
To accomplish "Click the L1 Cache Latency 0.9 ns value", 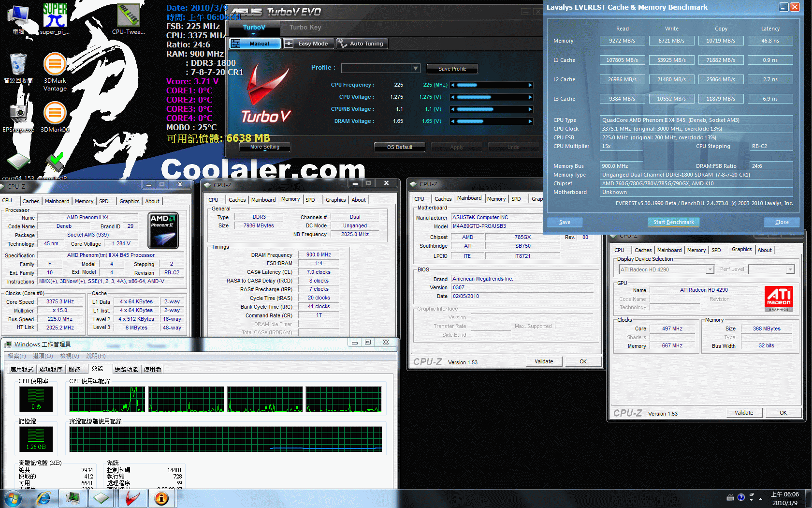I will 770,60.
